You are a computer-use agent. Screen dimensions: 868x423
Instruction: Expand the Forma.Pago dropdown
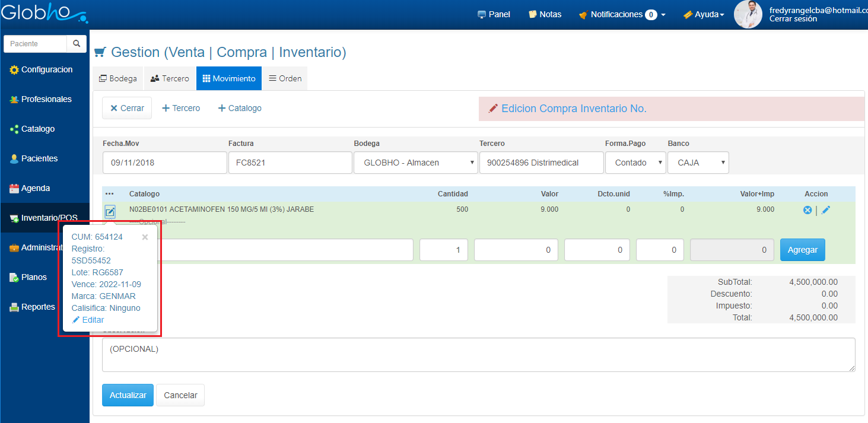[635, 163]
